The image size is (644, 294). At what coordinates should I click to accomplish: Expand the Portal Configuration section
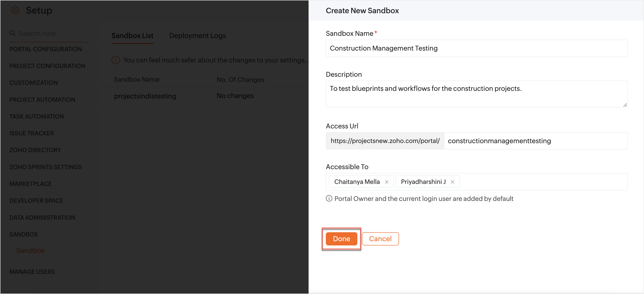point(45,49)
